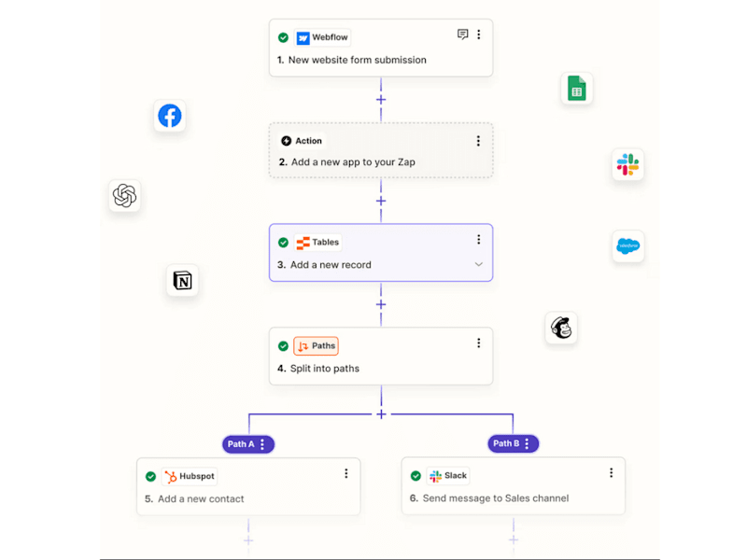Select the Path A label
This screenshot has height=560, width=747.
click(x=241, y=444)
